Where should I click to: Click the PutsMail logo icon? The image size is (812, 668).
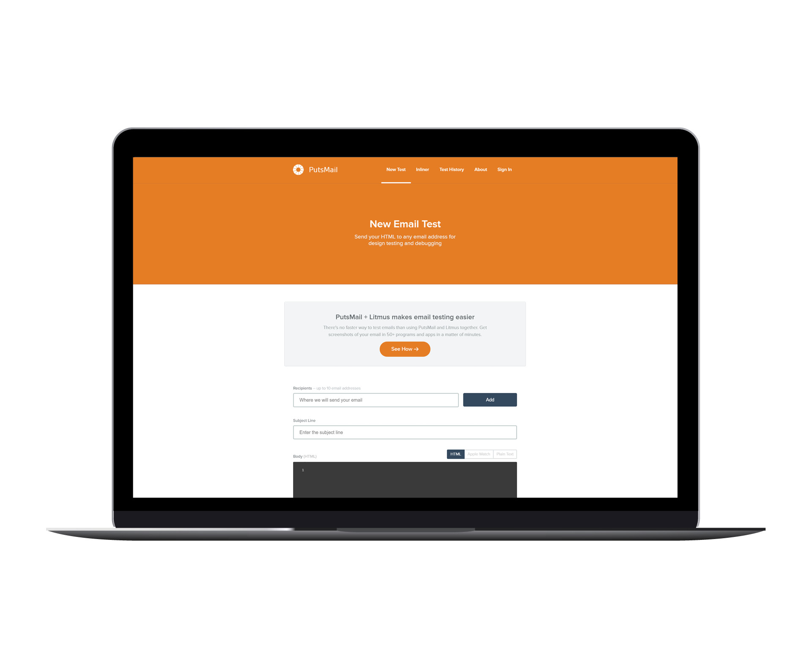298,170
